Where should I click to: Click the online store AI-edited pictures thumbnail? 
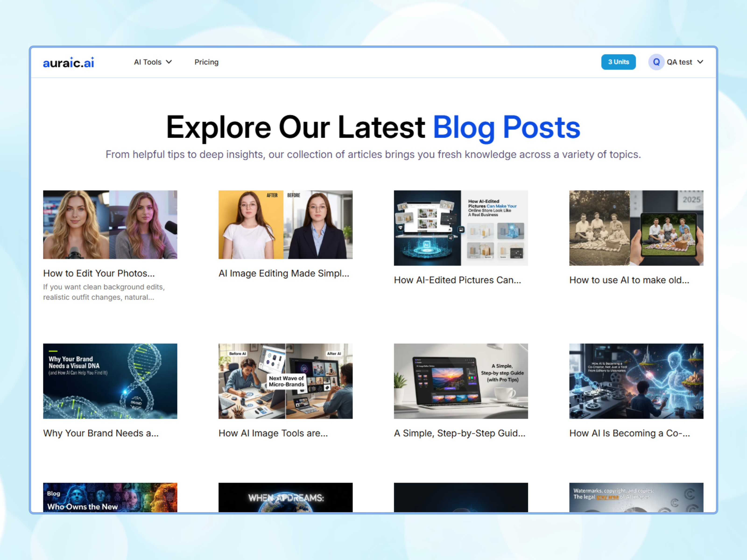(461, 228)
